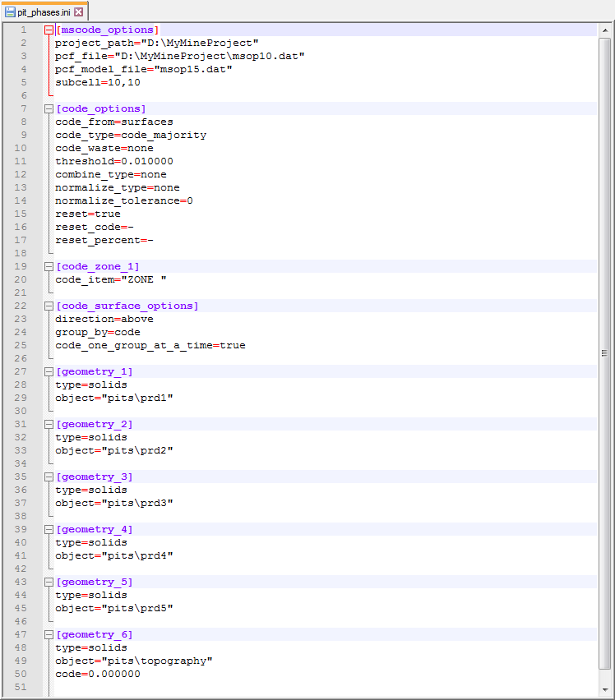Click the vertical scrollbar thumb
This screenshot has width=615, height=700.
605,353
